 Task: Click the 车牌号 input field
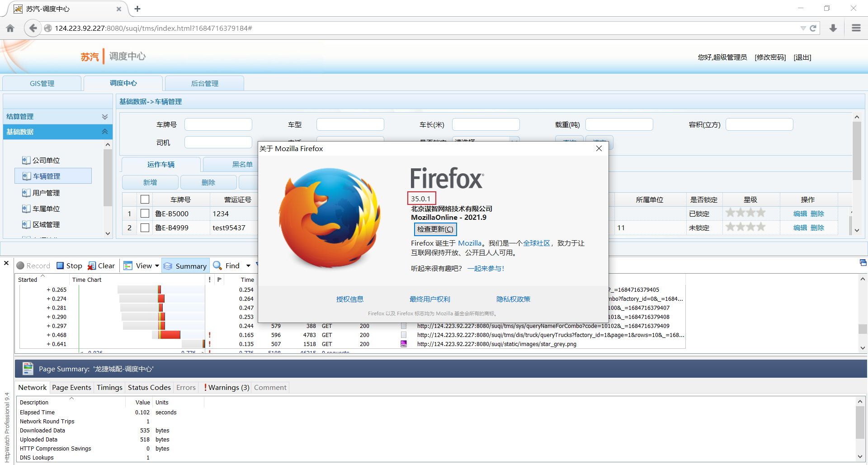pos(218,124)
